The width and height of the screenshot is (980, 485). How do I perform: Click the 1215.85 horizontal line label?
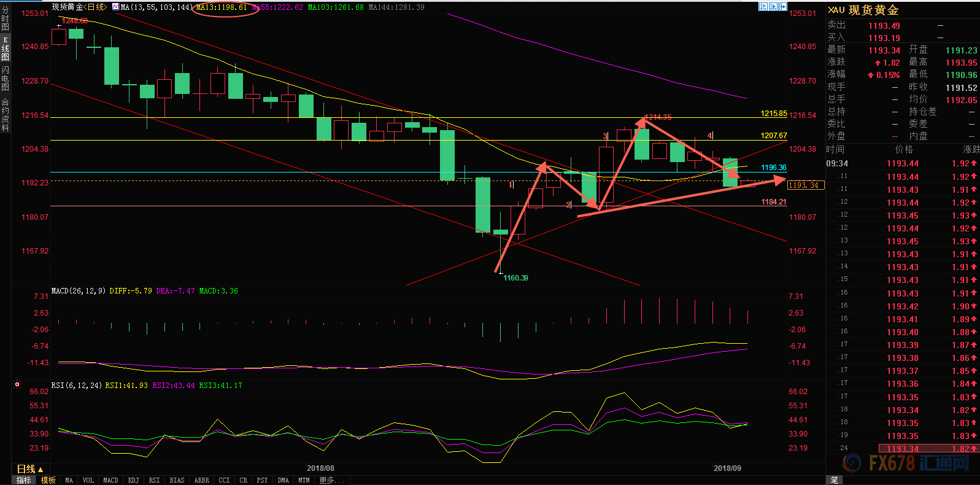(x=774, y=114)
